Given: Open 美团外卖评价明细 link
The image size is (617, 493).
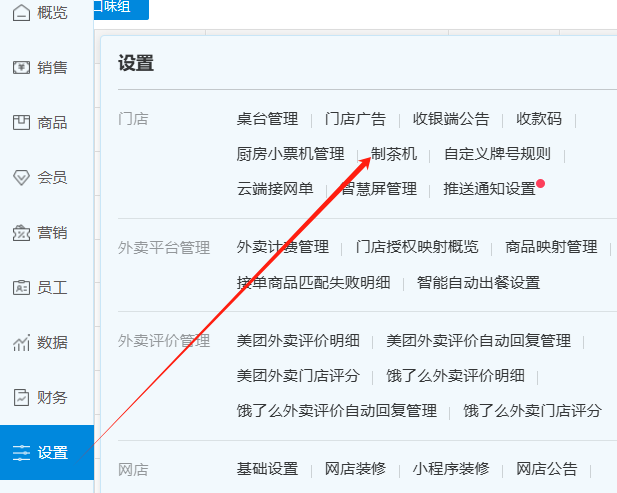Looking at the screenshot, I should pyautogui.click(x=298, y=341).
